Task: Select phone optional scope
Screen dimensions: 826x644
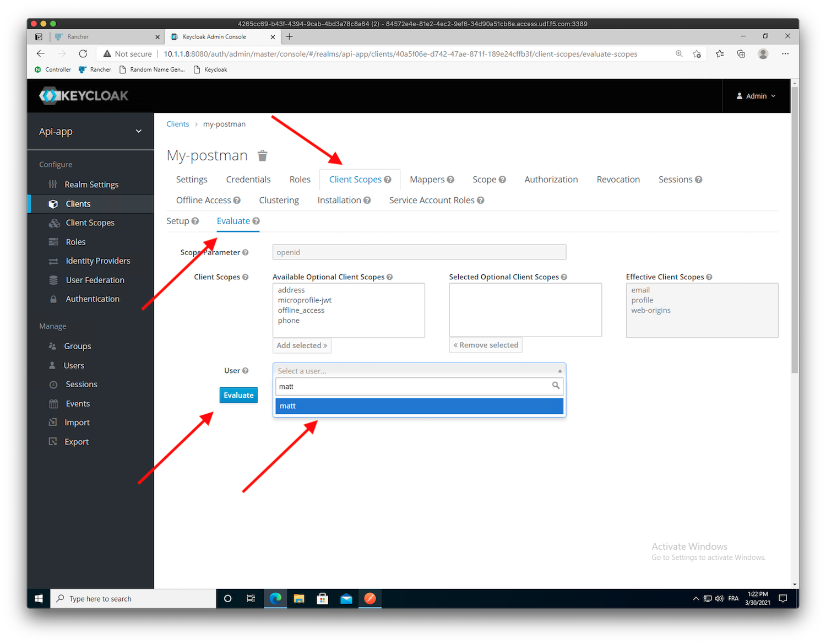Action: pyautogui.click(x=289, y=321)
